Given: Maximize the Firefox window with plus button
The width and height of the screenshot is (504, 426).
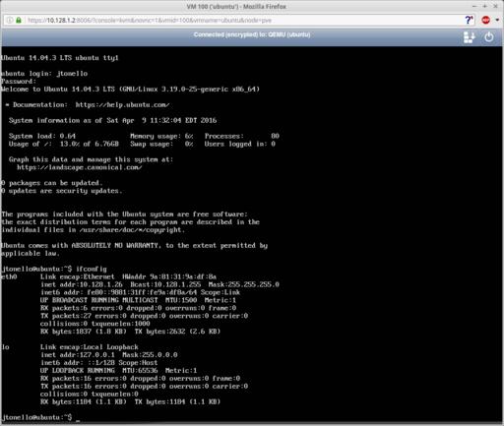Looking at the screenshot, I should 485,6.
